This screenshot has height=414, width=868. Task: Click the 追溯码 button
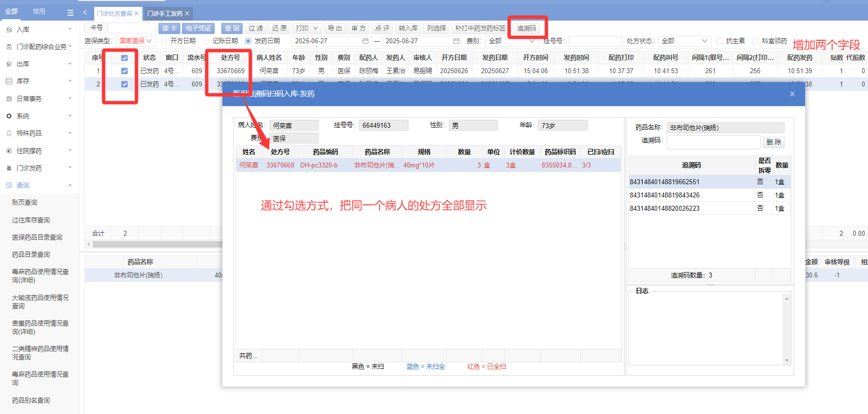click(x=527, y=28)
